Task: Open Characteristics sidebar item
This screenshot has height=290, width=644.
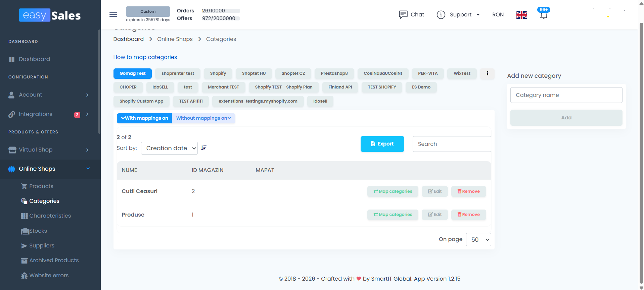Action: pos(46,216)
